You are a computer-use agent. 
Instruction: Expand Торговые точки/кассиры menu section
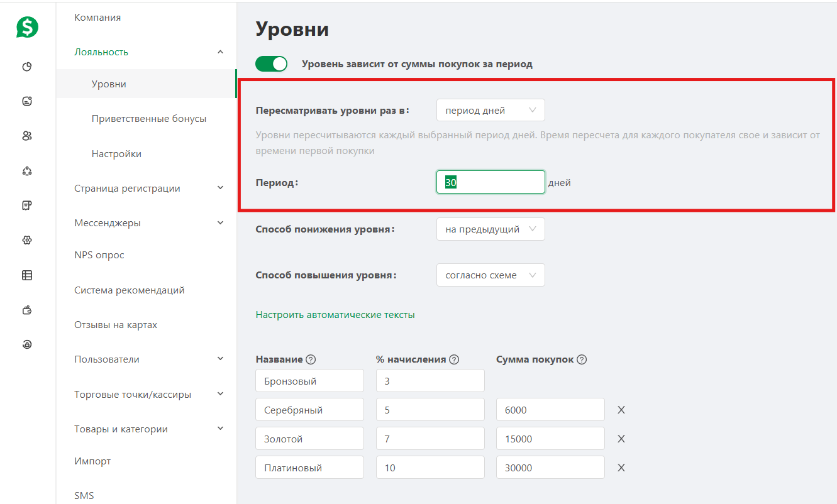(220, 394)
